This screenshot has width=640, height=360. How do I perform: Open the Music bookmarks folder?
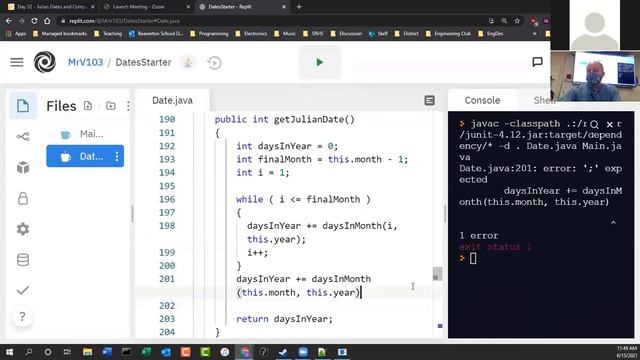[x=284, y=34]
